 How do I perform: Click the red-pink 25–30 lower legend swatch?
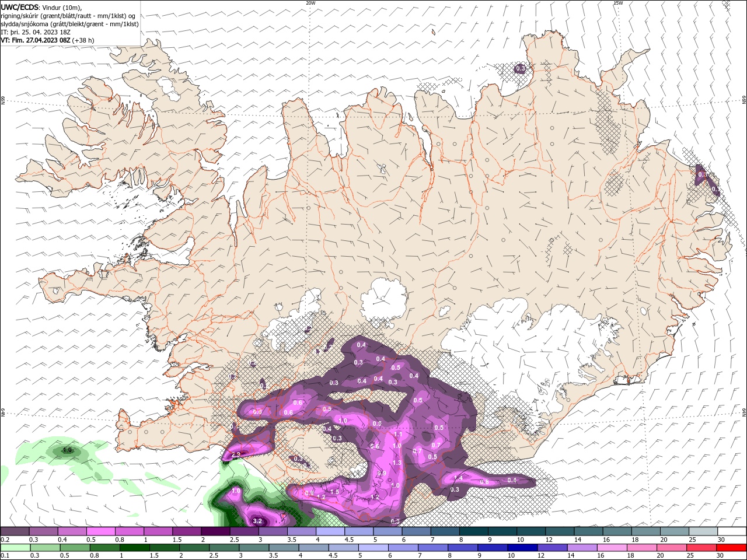700,548
